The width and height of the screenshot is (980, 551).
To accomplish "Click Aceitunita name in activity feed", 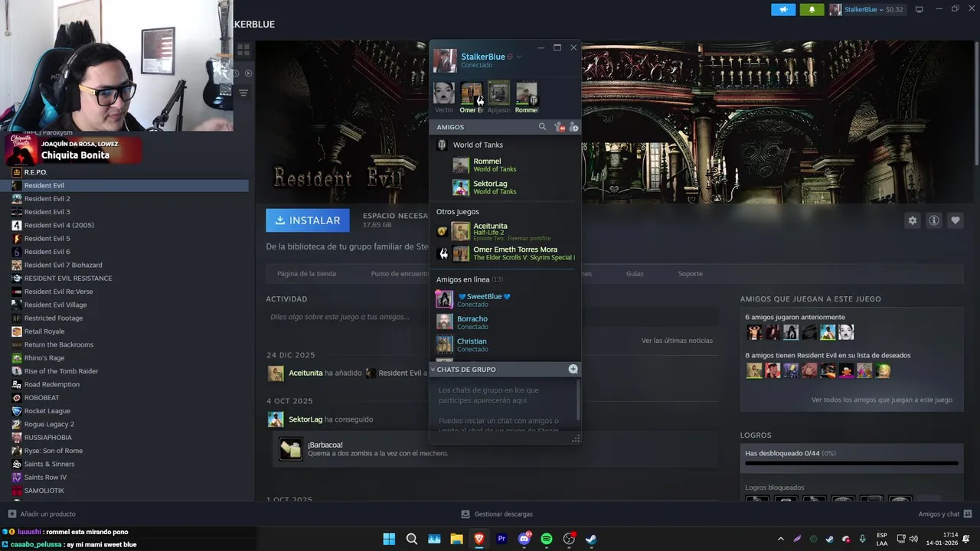I will [305, 373].
